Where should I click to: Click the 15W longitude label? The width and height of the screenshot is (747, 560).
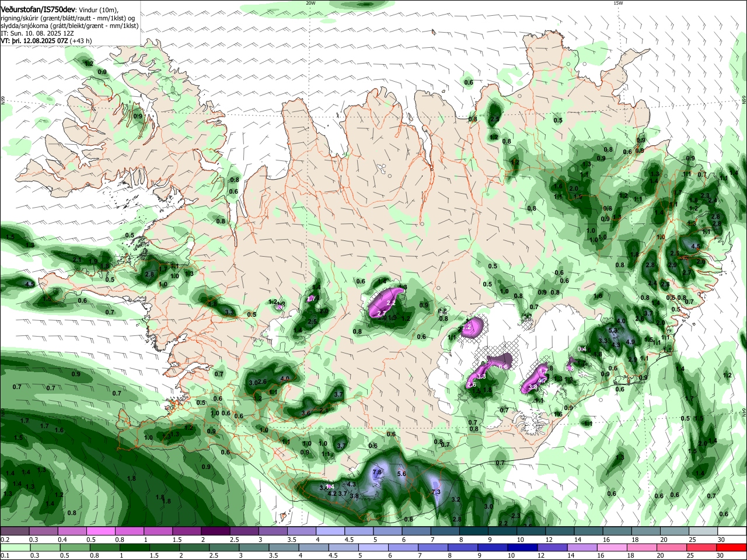coord(618,3)
